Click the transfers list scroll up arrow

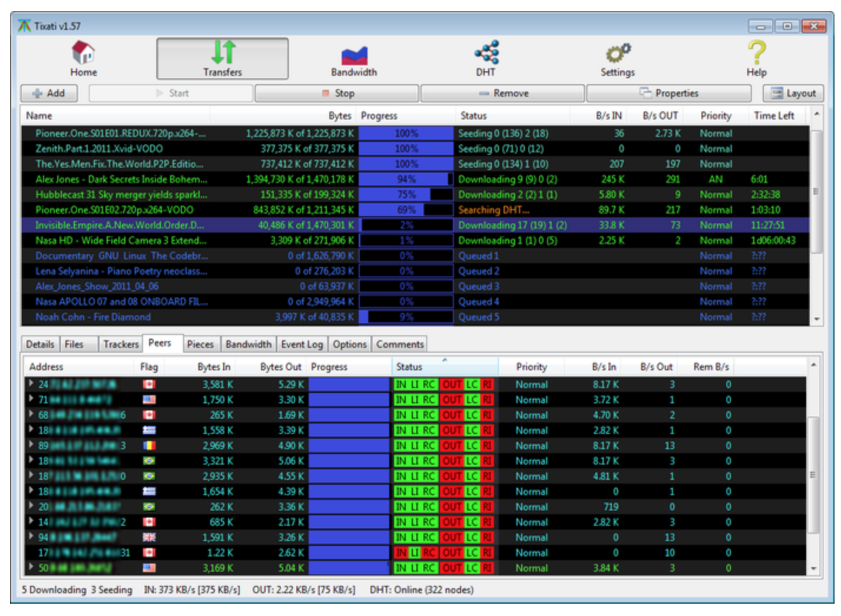816,114
